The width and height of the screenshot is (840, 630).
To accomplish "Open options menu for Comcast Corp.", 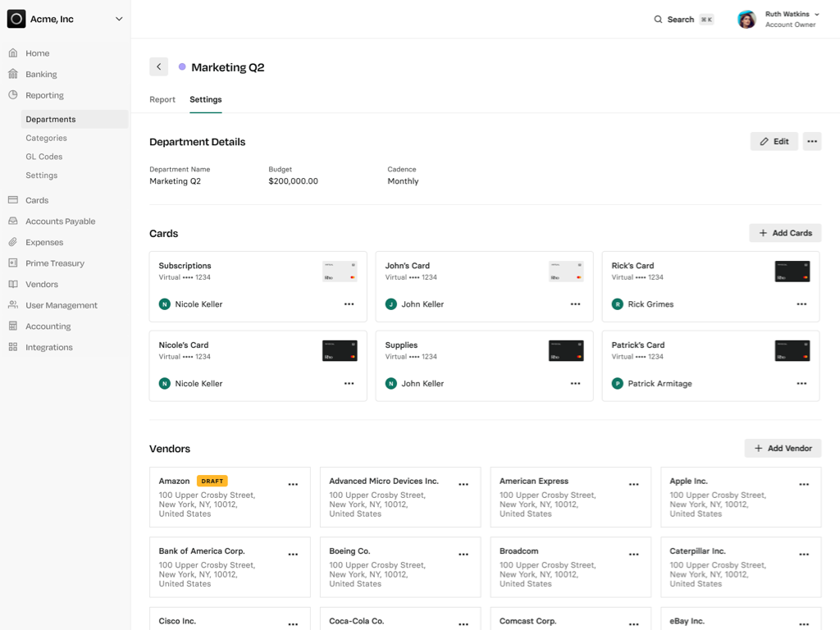I will coord(634,624).
